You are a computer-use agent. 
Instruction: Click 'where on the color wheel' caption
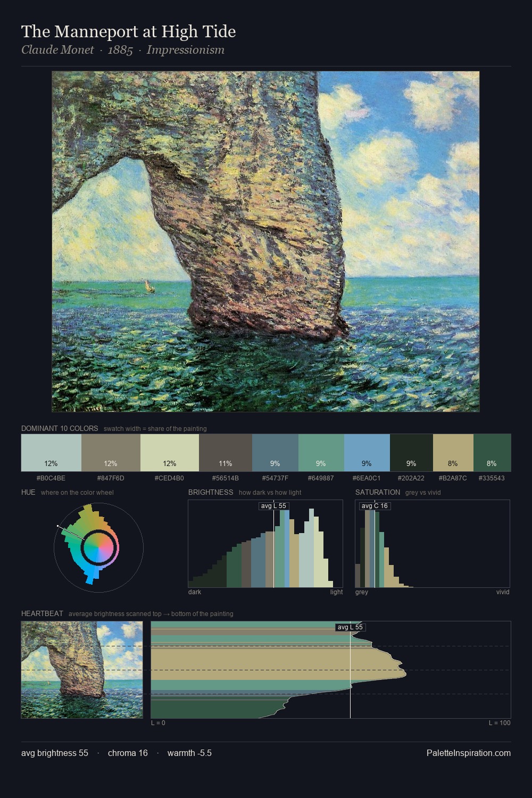[77, 493]
